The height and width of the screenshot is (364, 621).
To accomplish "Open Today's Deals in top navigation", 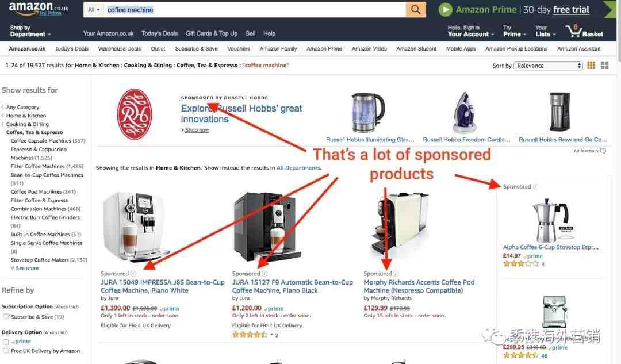I will tap(160, 34).
